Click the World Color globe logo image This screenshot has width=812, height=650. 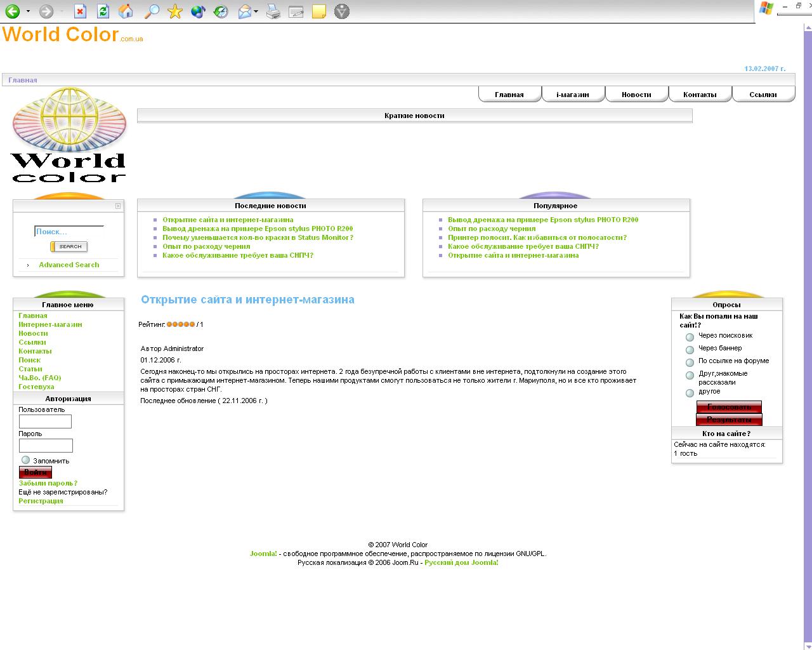(69, 135)
